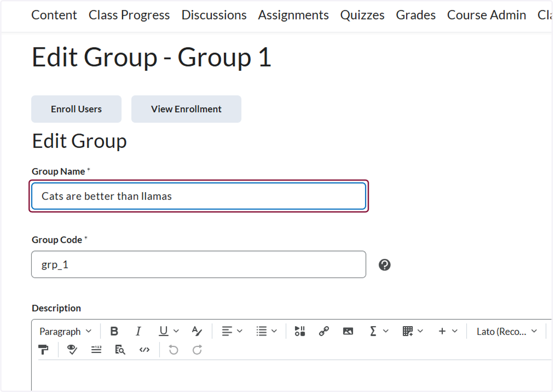Click the 'Group Name' label
This screenshot has width=553, height=392.
59,171
